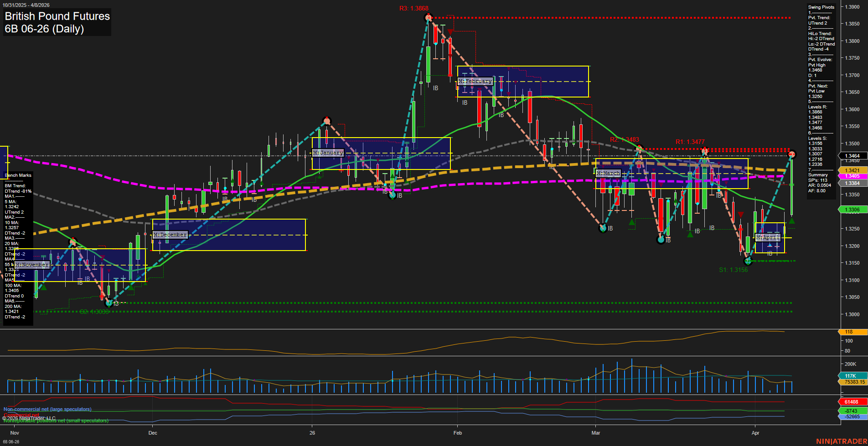Click the Feb axis label

457,433
